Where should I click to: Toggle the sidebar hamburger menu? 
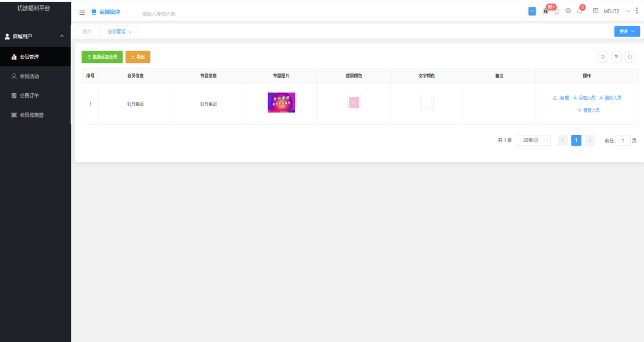tap(82, 12)
